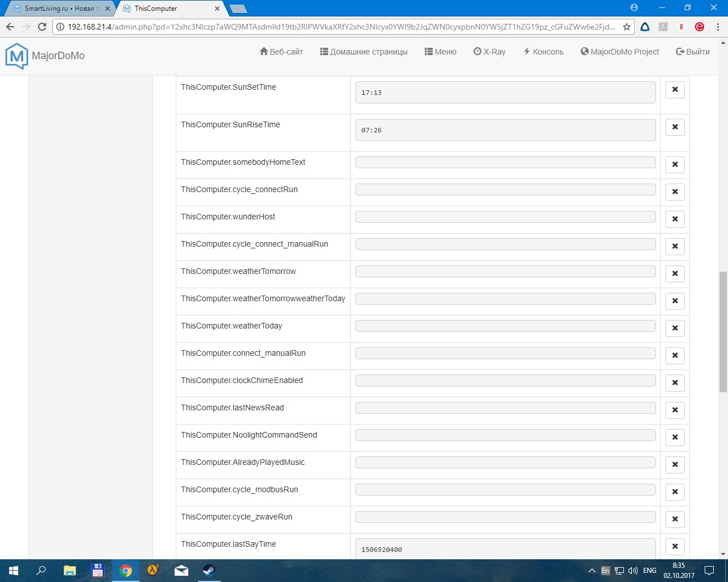Focus the somebodyHomeText value field
Viewport: 728px width, 582px height.
pos(505,162)
